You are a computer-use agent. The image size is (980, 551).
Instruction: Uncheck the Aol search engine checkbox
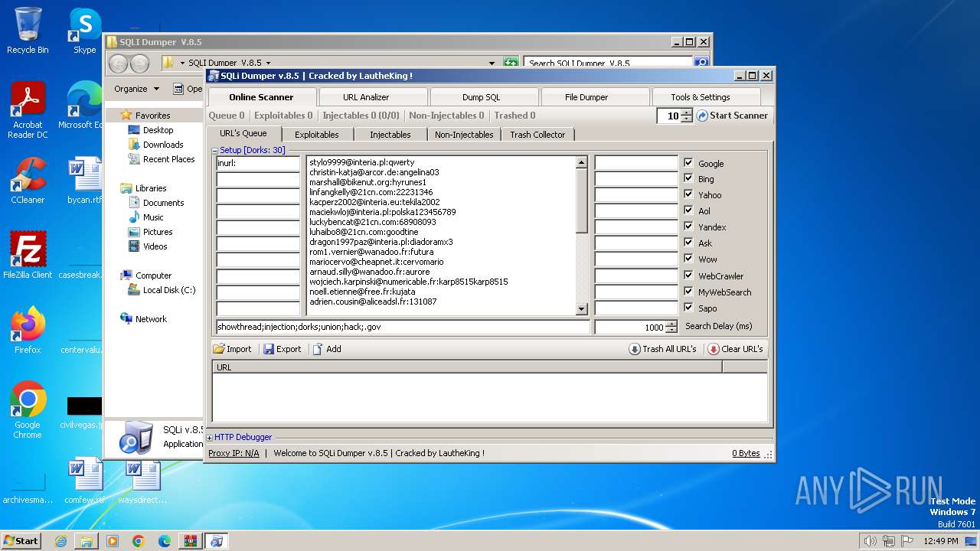(x=688, y=210)
